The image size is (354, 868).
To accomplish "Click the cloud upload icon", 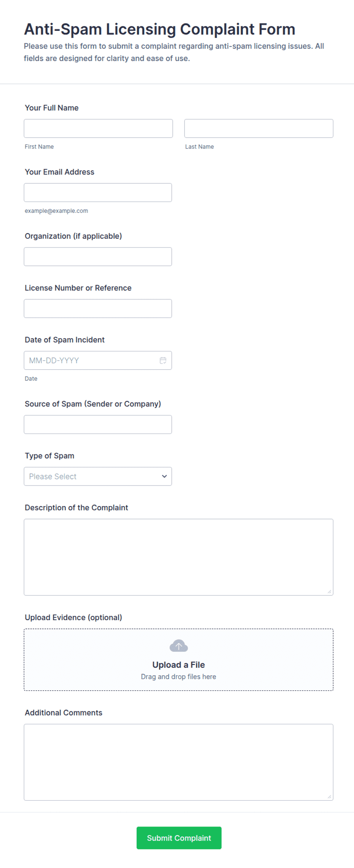I will 179,646.
